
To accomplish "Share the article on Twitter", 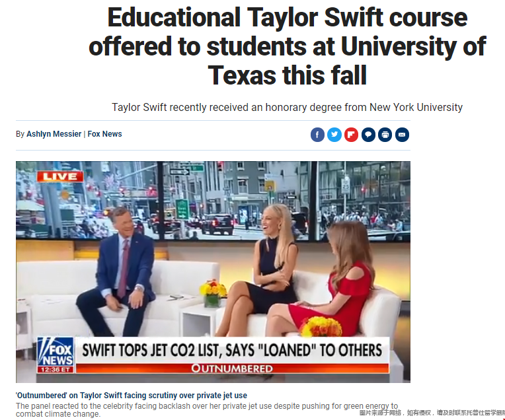I will [334, 135].
